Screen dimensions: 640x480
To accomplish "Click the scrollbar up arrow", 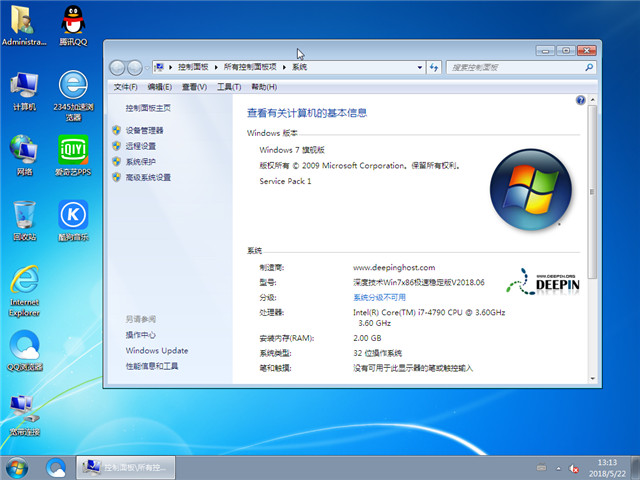I will 592,100.
